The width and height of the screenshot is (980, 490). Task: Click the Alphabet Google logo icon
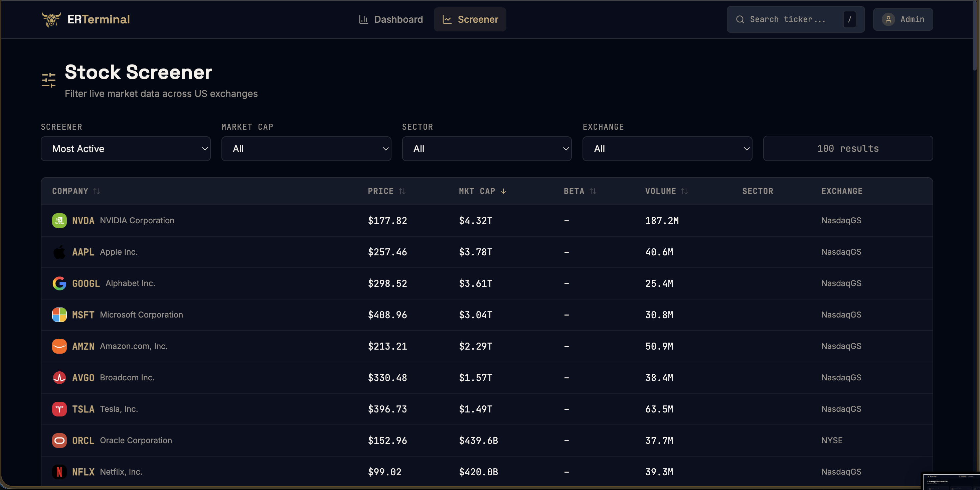[59, 283]
